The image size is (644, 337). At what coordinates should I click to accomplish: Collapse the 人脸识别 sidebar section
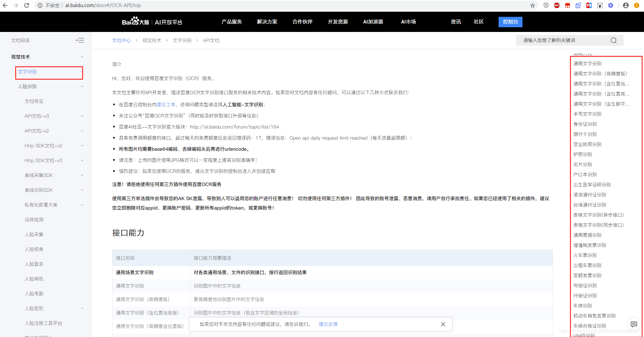click(82, 86)
